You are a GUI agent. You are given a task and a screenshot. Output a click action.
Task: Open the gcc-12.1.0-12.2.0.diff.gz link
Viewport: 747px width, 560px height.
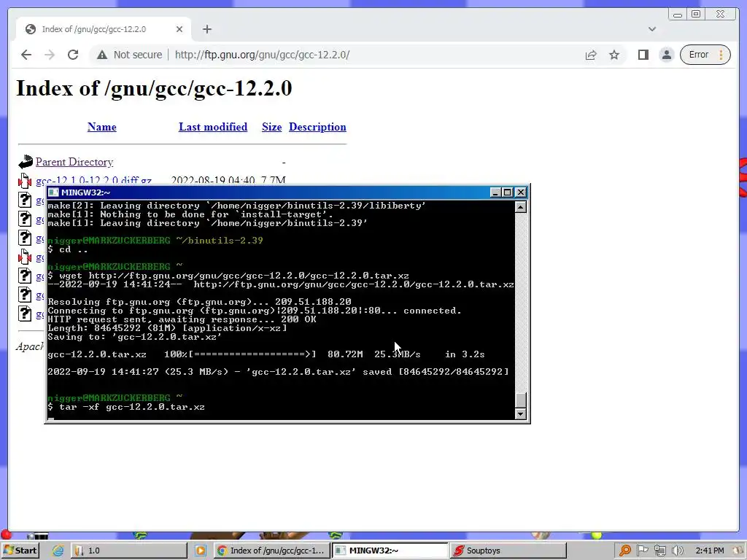pyautogui.click(x=93, y=180)
